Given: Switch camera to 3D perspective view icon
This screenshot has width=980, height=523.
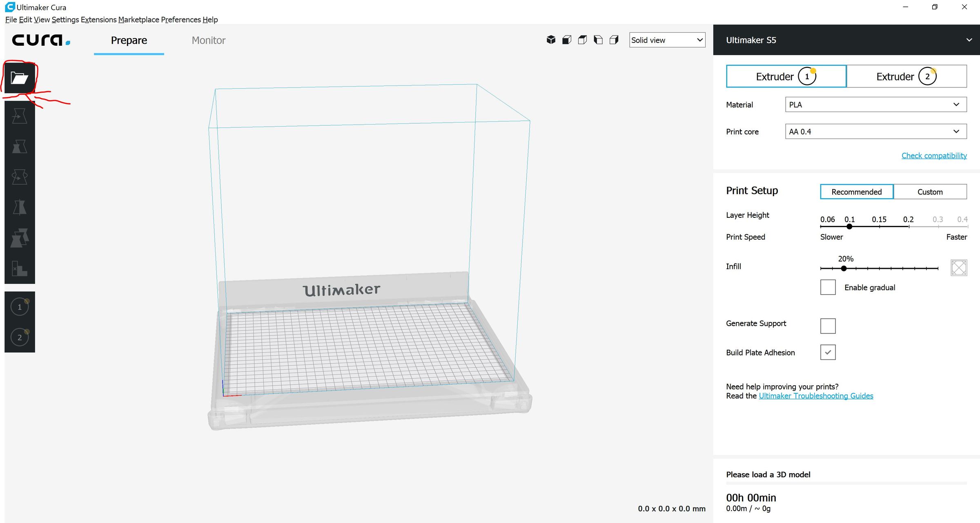Looking at the screenshot, I should point(551,40).
